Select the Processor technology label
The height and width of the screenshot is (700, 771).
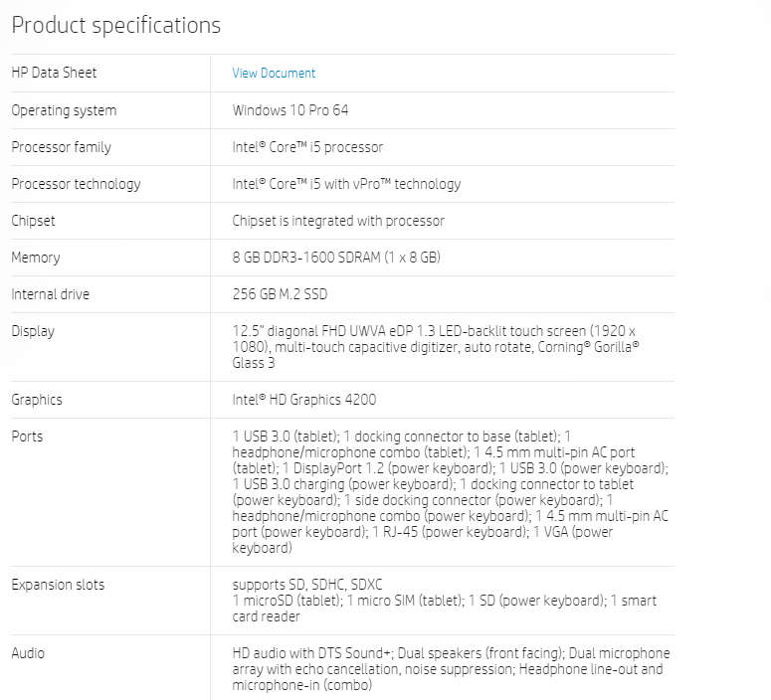pyautogui.click(x=76, y=184)
